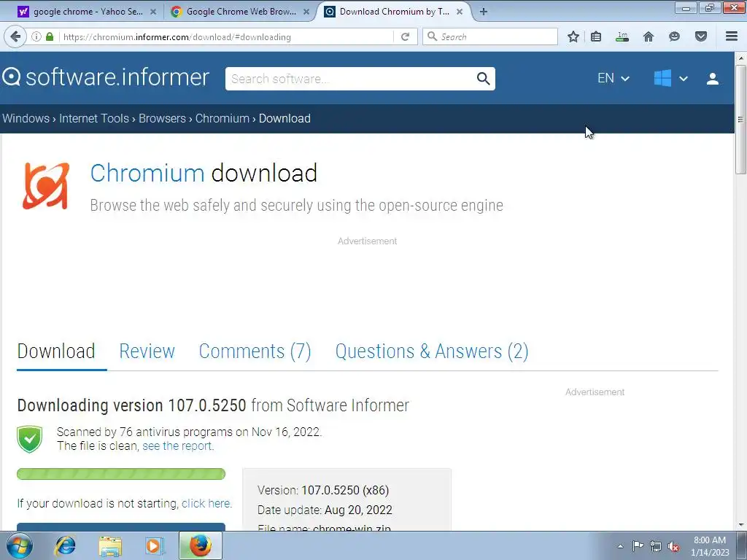
Task: Click the network icon in system tray
Action: click(656, 546)
